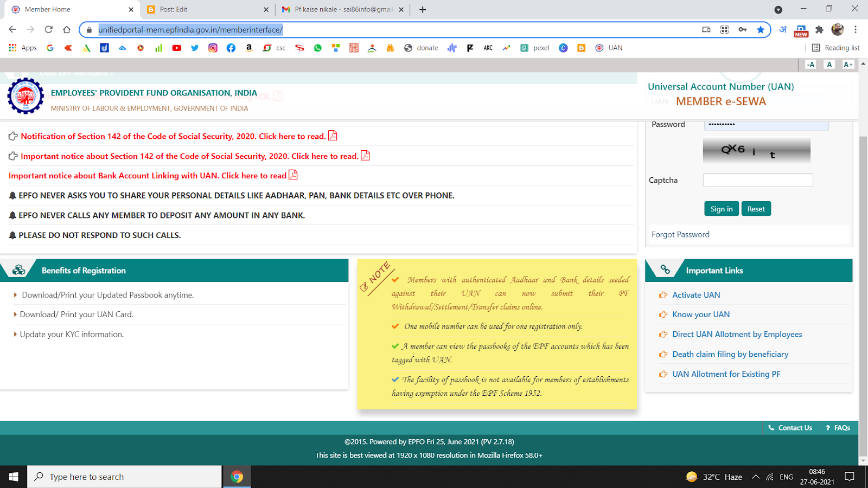Decrease font size with -A button

[811, 64]
